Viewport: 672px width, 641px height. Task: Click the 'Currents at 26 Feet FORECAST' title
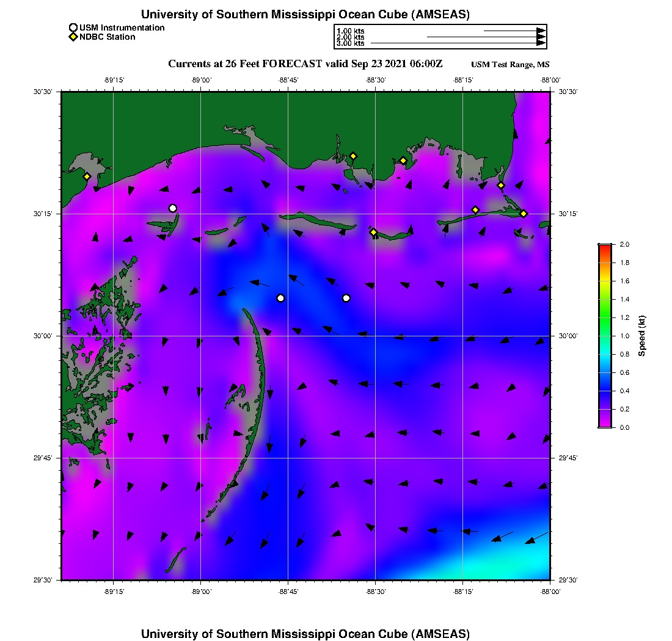click(x=305, y=64)
